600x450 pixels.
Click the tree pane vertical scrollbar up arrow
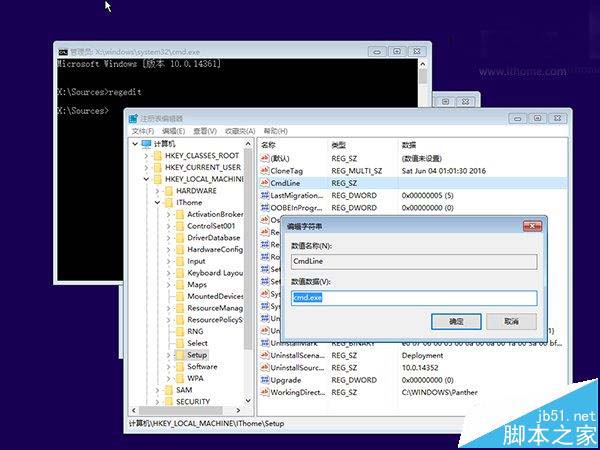[248, 144]
